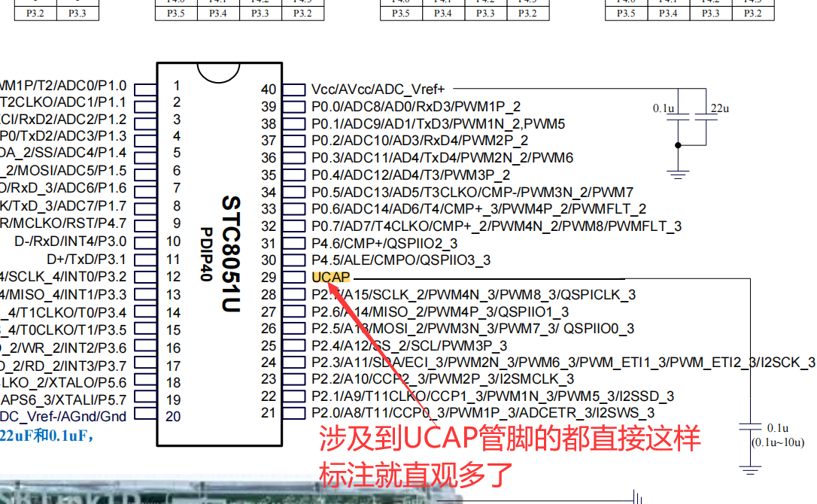Select the Vcc decoupling ground symbol
817x504 pixels.
(x=678, y=174)
